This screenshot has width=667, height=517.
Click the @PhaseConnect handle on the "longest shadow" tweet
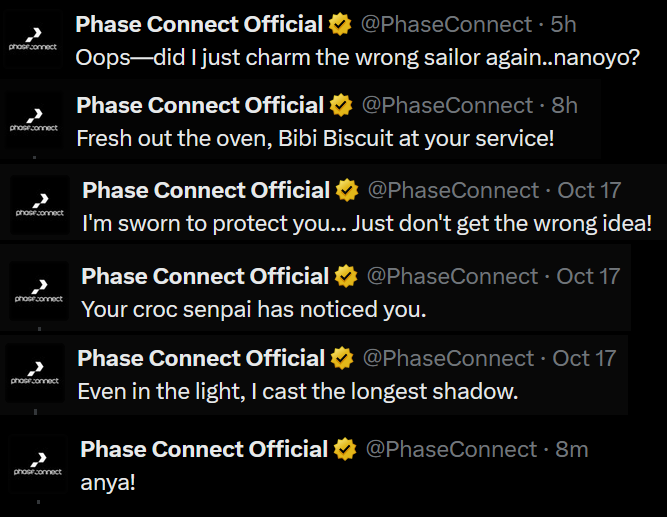click(x=447, y=358)
